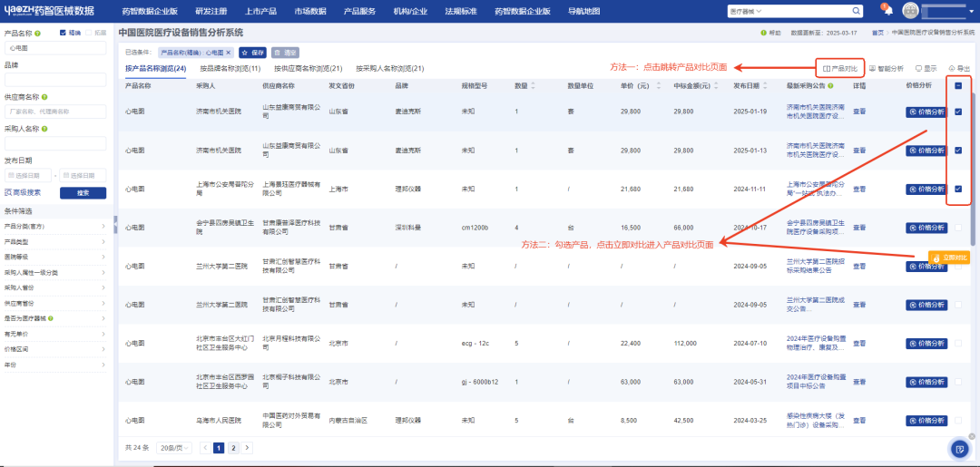Click 查看 for 乌海市人民医院 row

coord(859,420)
